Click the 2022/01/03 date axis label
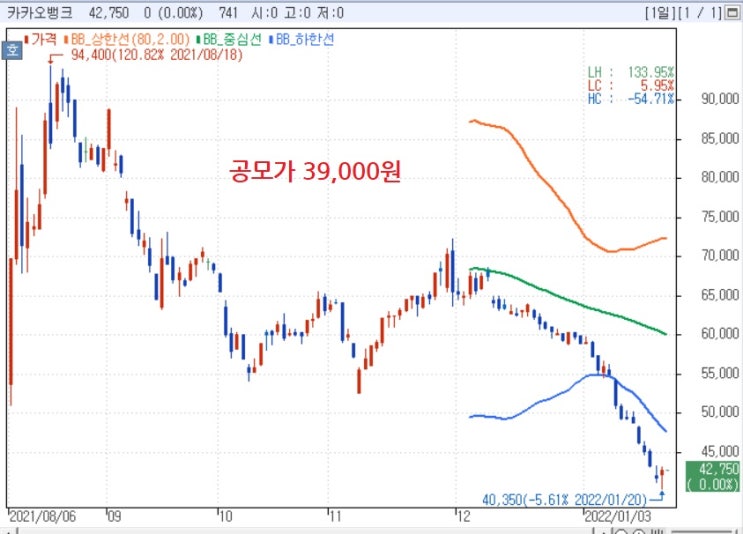743x534 pixels. click(x=617, y=516)
